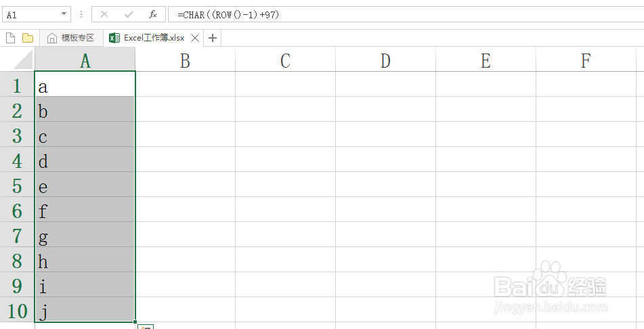Click the home icon of 模板专区 tab

pyautogui.click(x=52, y=38)
